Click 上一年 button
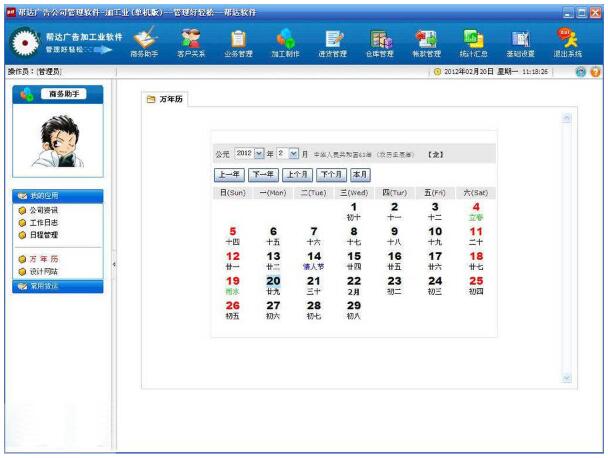 (229, 175)
